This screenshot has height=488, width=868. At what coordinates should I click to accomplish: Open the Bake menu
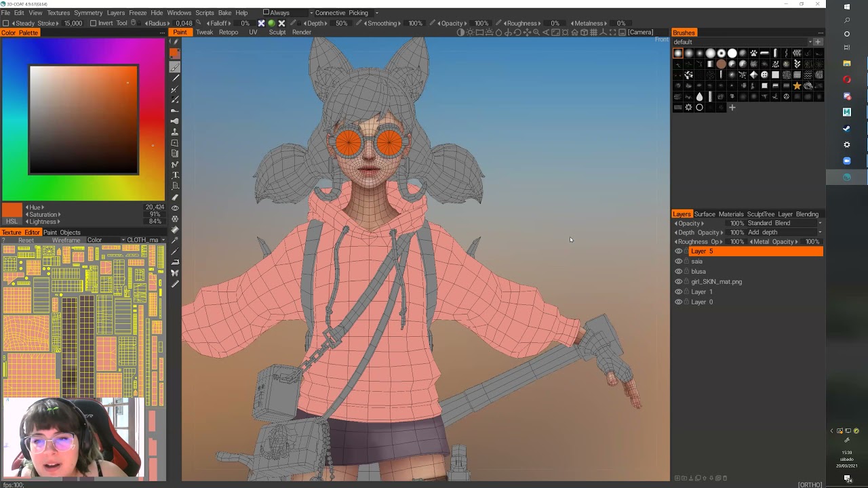point(224,13)
